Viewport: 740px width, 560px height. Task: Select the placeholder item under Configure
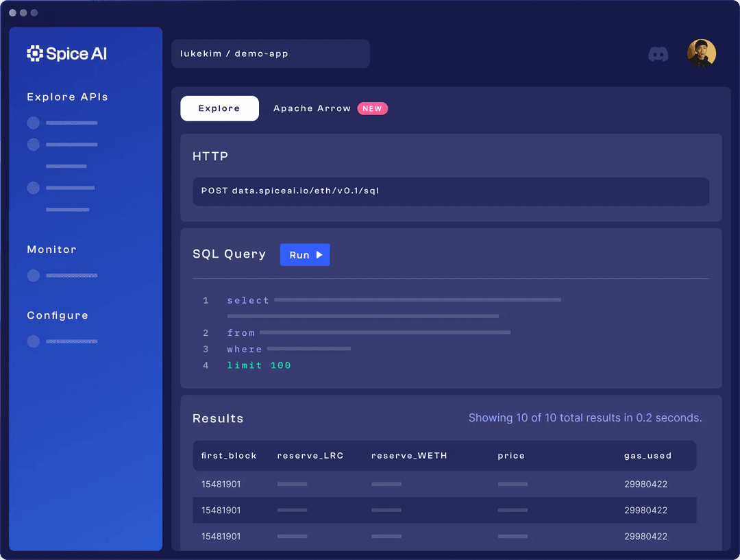click(62, 341)
